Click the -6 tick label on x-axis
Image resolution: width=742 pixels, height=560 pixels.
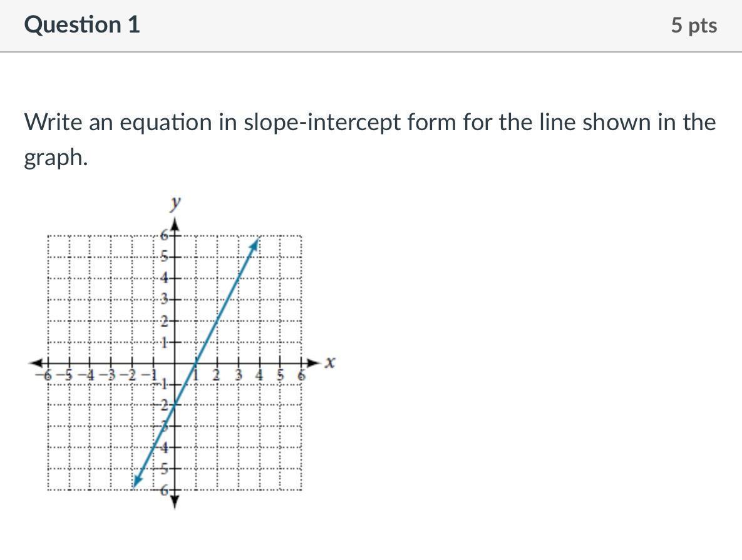[45, 376]
